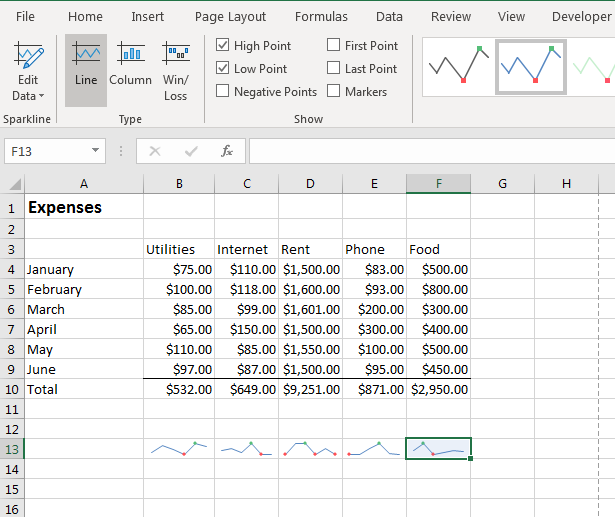The image size is (615, 517).
Task: Select column H header
Action: point(566,184)
